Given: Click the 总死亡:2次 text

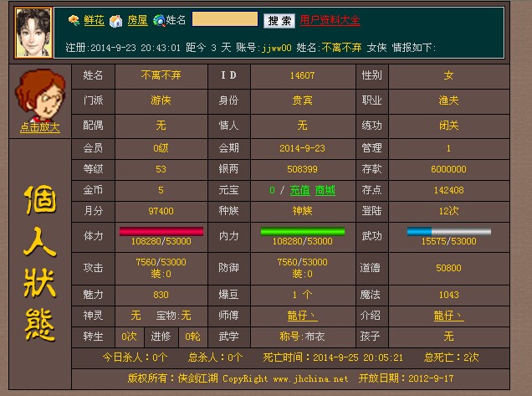Looking at the screenshot, I should click(x=451, y=357).
